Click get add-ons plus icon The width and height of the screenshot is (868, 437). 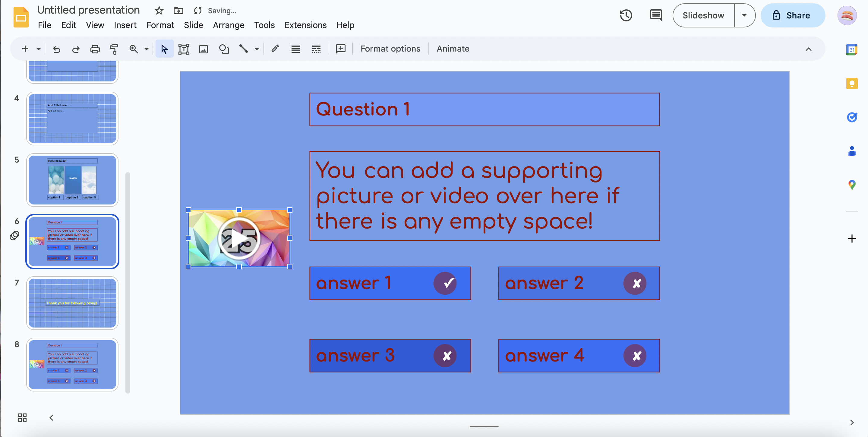(851, 239)
